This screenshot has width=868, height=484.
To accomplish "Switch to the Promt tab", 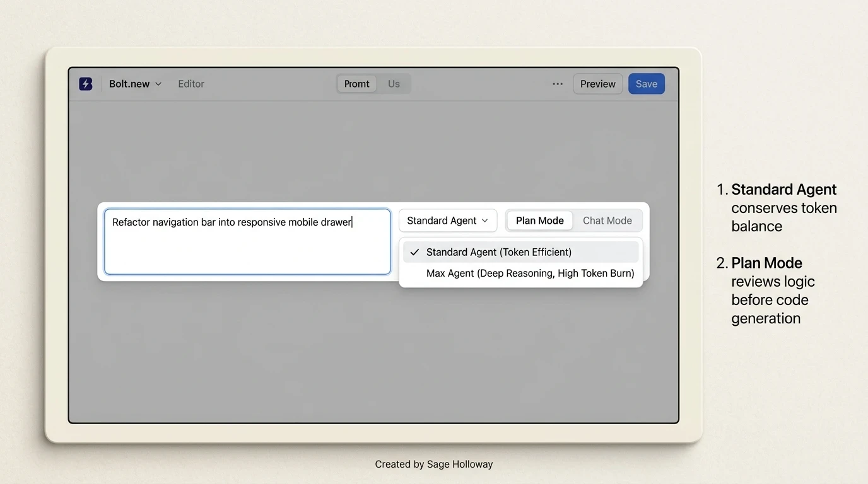I will click(357, 84).
